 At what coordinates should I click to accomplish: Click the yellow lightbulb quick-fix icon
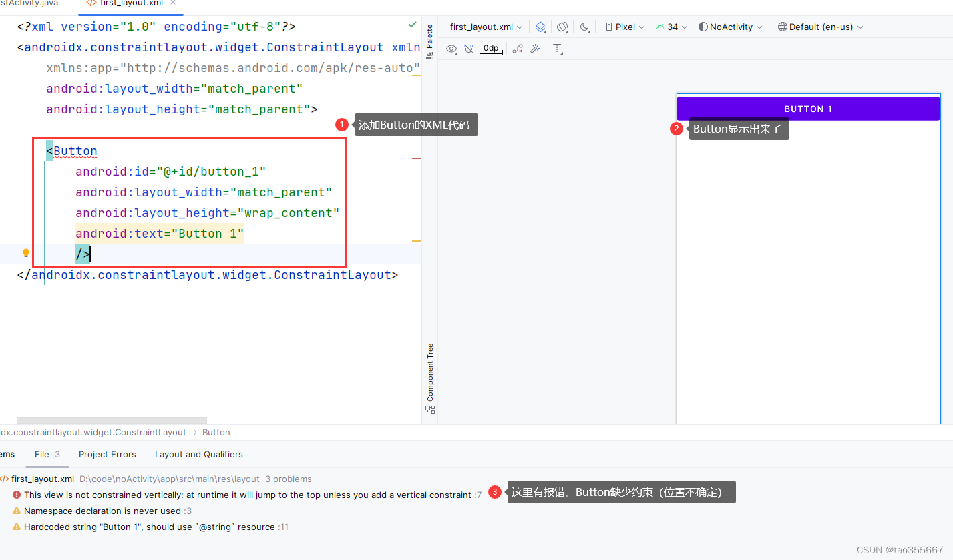[26, 254]
